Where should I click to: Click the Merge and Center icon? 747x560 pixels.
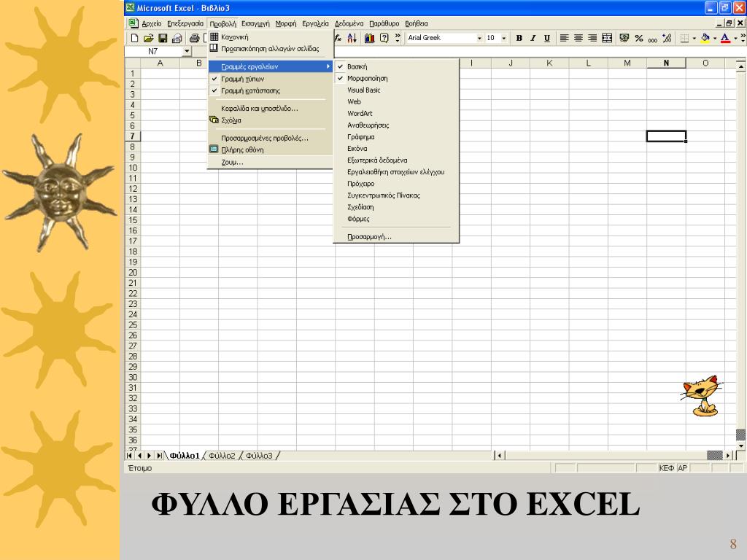(x=607, y=38)
